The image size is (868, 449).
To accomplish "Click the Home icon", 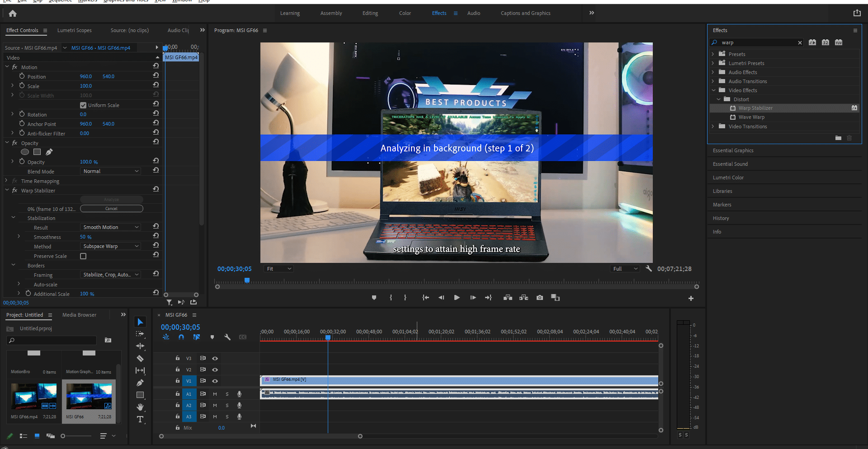I will point(13,14).
